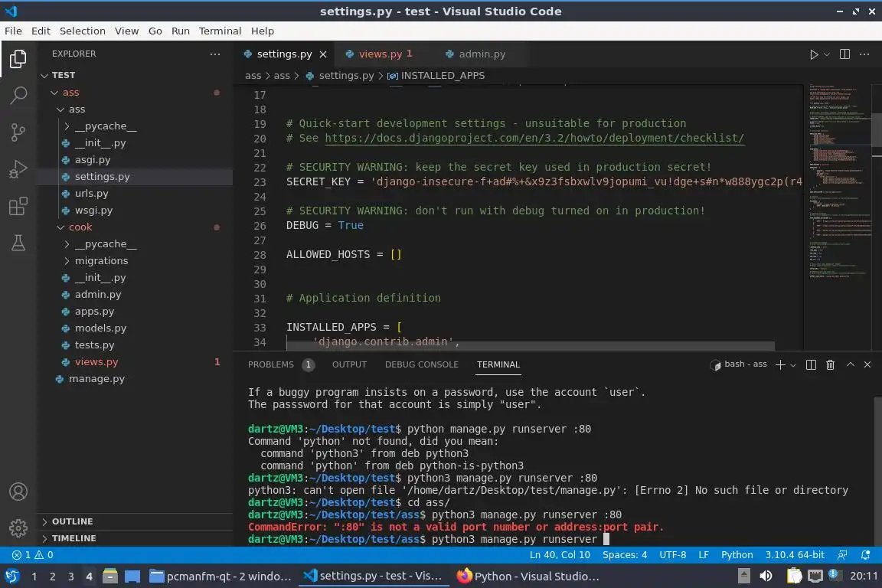Open the Search view in activity bar
Screen dimensions: 882x588
[x=18, y=96]
